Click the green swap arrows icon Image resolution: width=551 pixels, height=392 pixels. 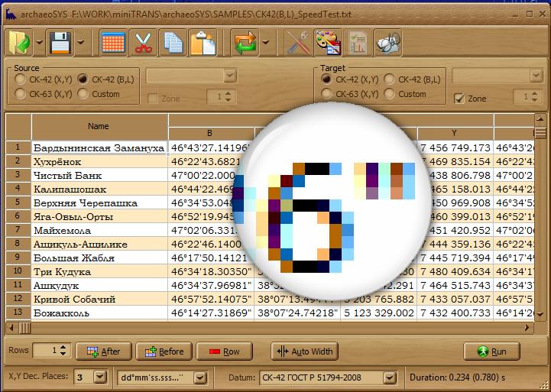[245, 42]
